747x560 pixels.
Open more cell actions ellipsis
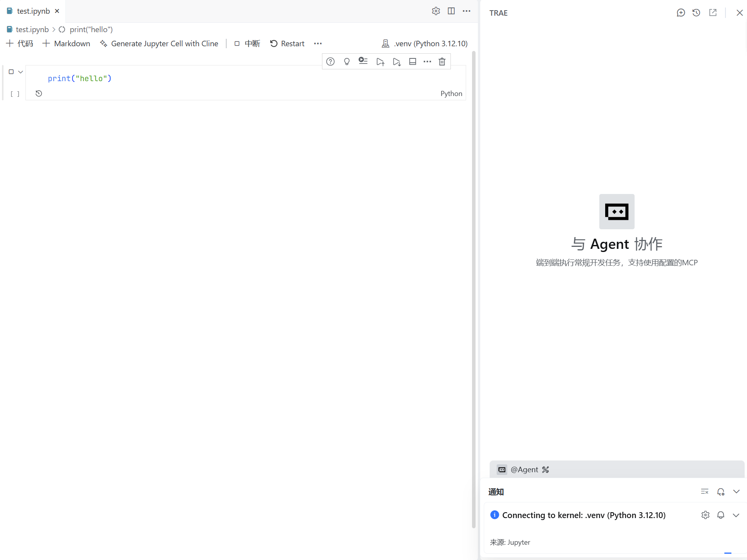point(427,62)
